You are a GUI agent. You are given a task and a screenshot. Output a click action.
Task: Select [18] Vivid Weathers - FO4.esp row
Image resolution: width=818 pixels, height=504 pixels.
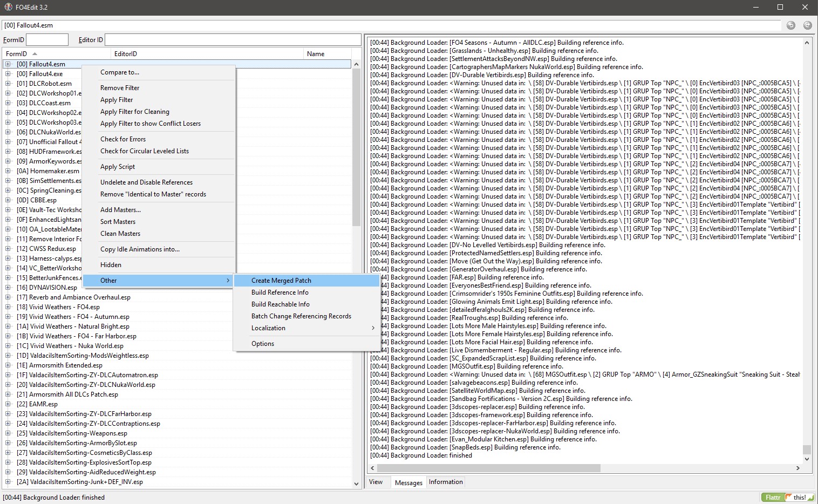[x=177, y=307]
